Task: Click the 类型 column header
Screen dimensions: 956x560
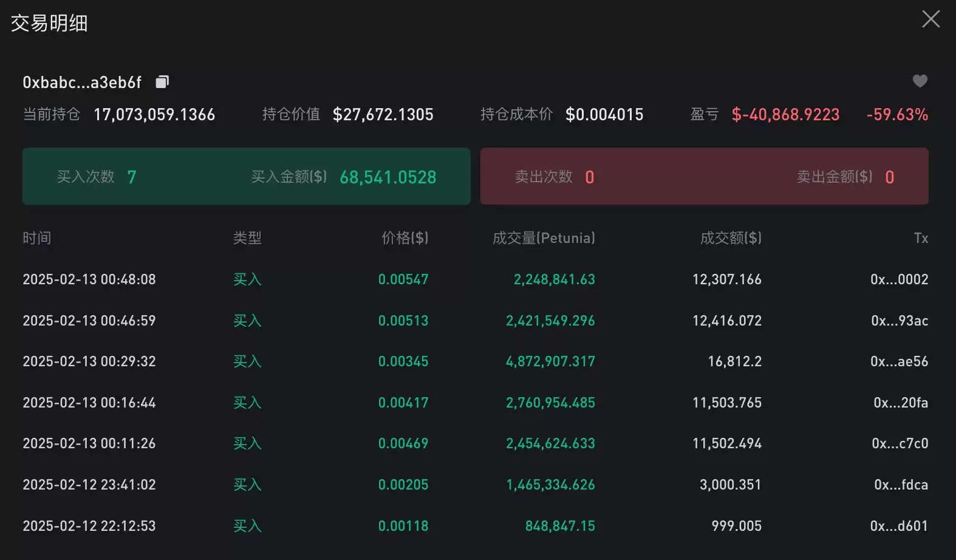Action: tap(247, 238)
